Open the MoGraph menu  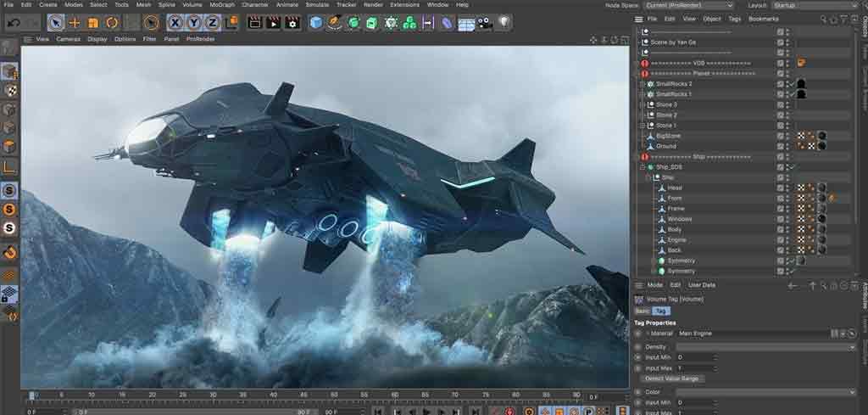(x=221, y=5)
